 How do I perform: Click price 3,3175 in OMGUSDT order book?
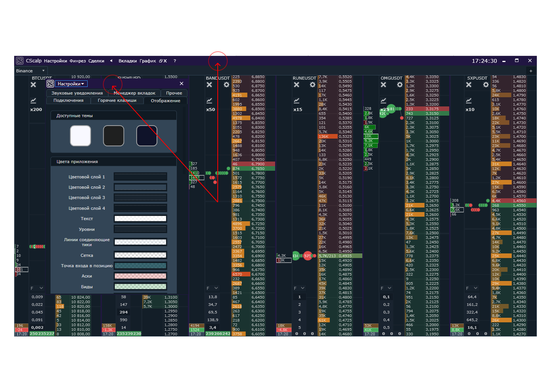coord(432,109)
